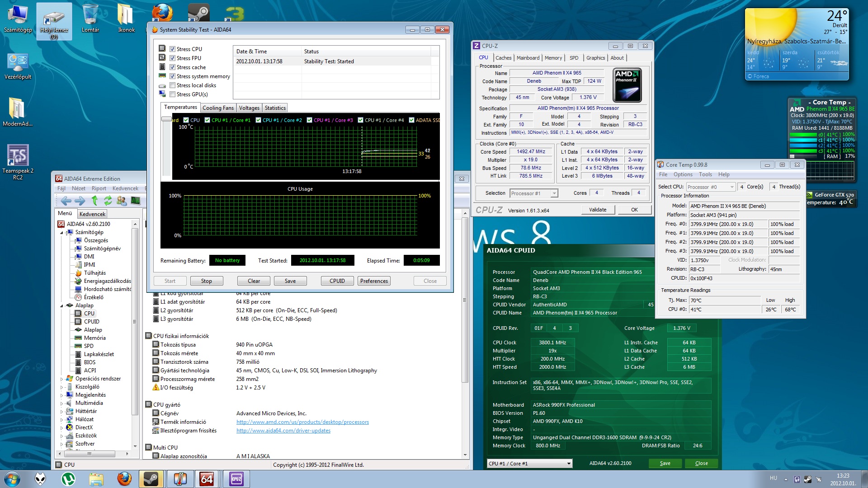Open Windows Explorer from the taskbar
Screen dimensions: 868x488
[x=96, y=479]
